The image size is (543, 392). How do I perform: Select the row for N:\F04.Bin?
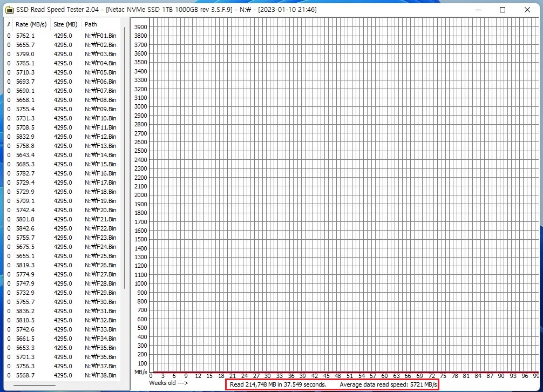[x=62, y=63]
